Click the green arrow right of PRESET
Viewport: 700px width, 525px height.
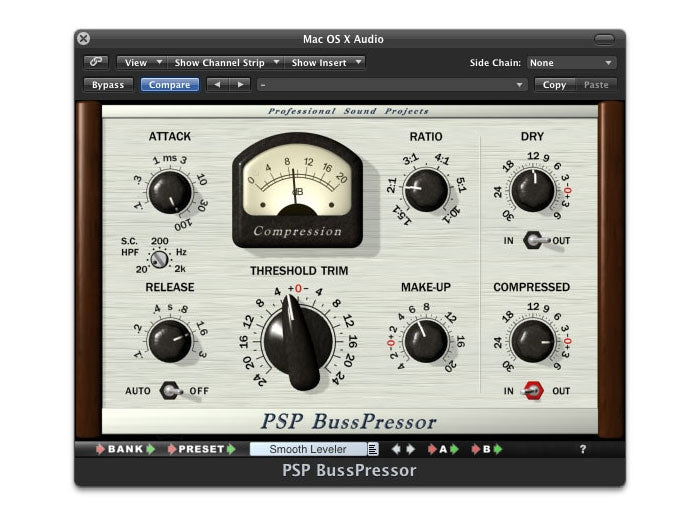point(232,450)
